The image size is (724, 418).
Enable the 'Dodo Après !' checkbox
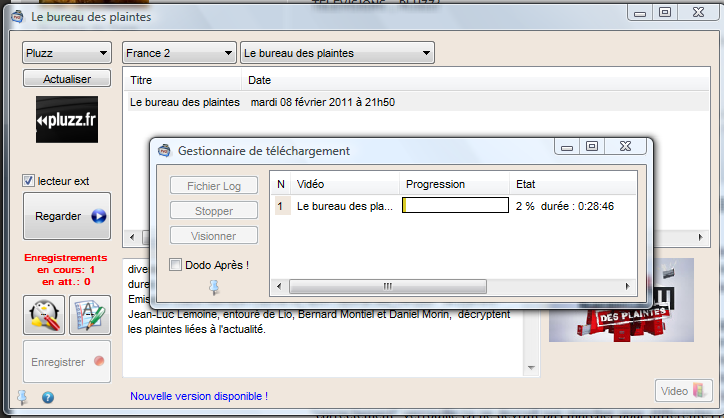tap(175, 265)
